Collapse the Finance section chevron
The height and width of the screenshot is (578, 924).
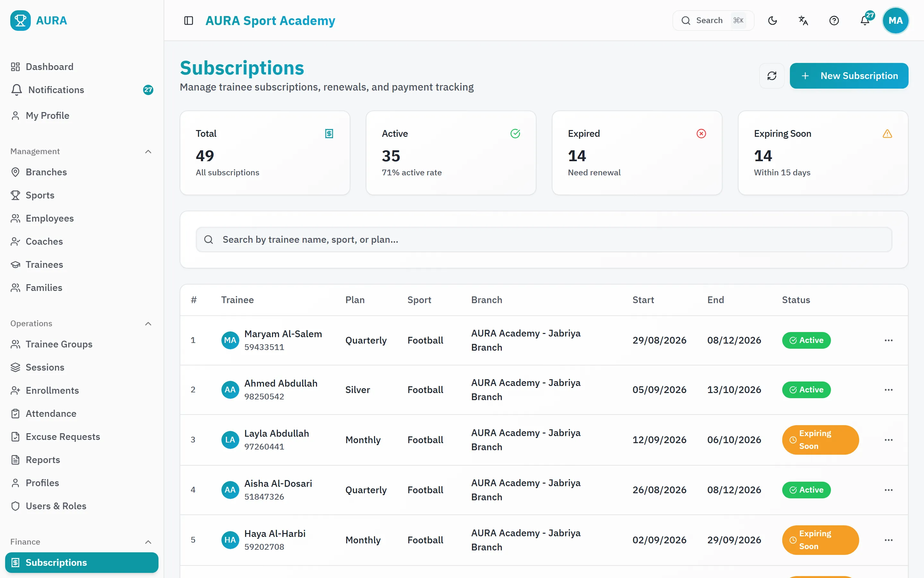149,542
